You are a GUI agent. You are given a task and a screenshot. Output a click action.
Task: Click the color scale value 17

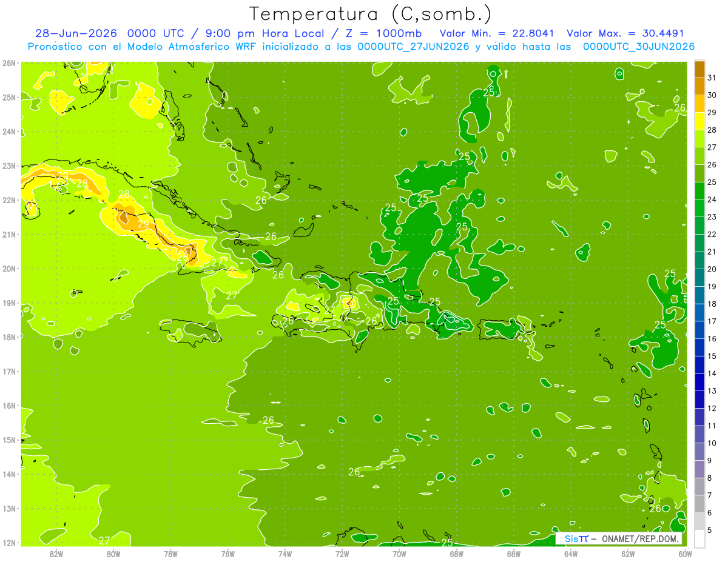point(712,321)
